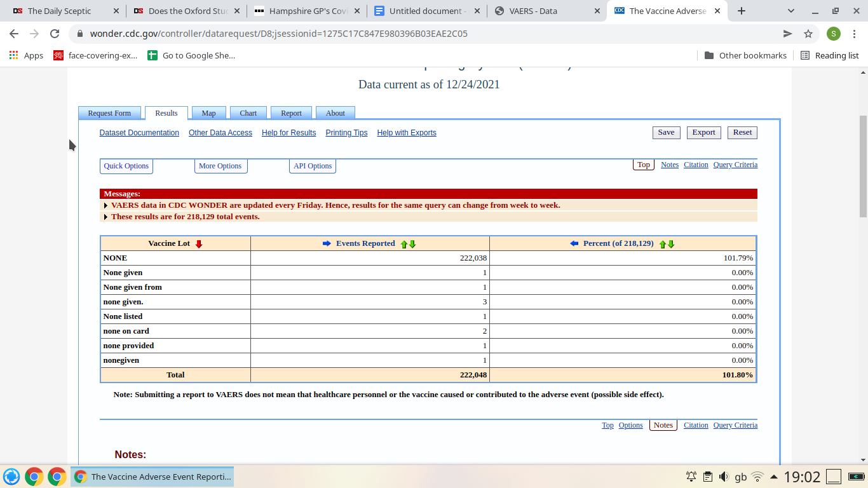Click the page vertical scrollbar
The width and height of the screenshot is (868, 488).
click(x=862, y=166)
